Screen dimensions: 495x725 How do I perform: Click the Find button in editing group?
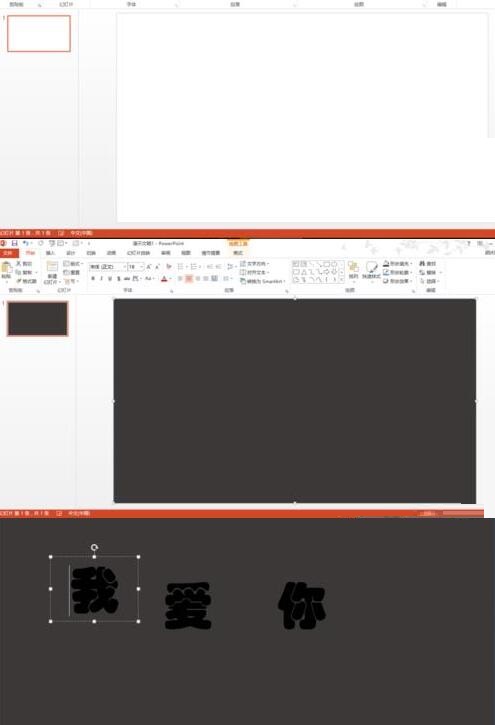428,264
